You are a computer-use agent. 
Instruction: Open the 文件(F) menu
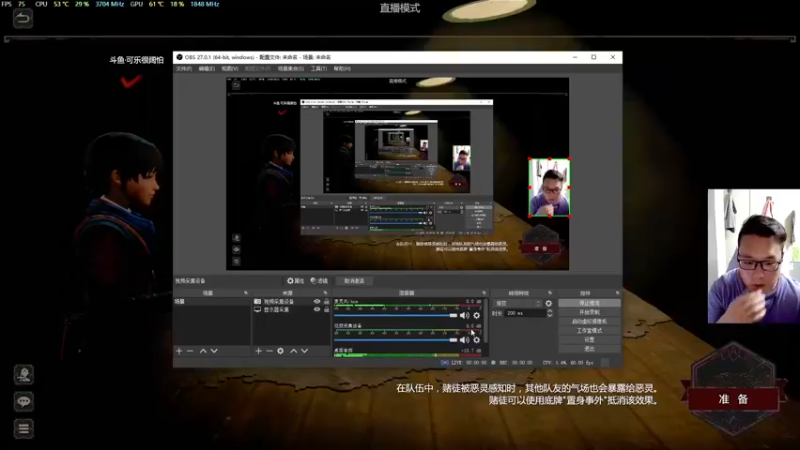click(184, 68)
